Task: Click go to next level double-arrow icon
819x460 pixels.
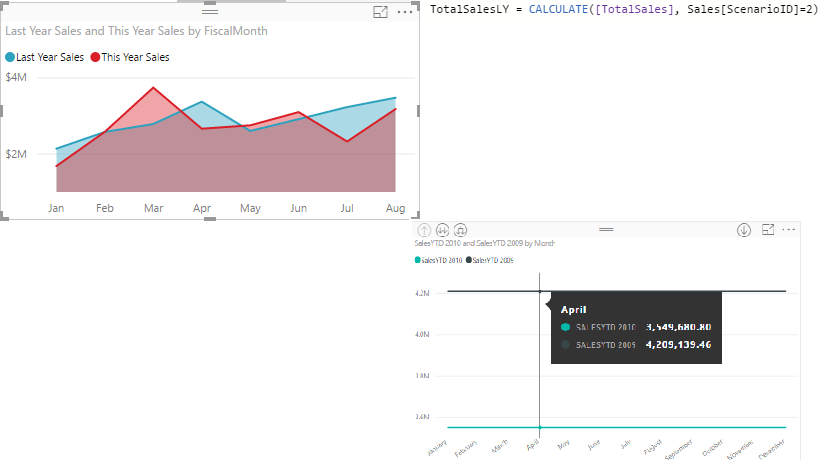Action: (442, 230)
